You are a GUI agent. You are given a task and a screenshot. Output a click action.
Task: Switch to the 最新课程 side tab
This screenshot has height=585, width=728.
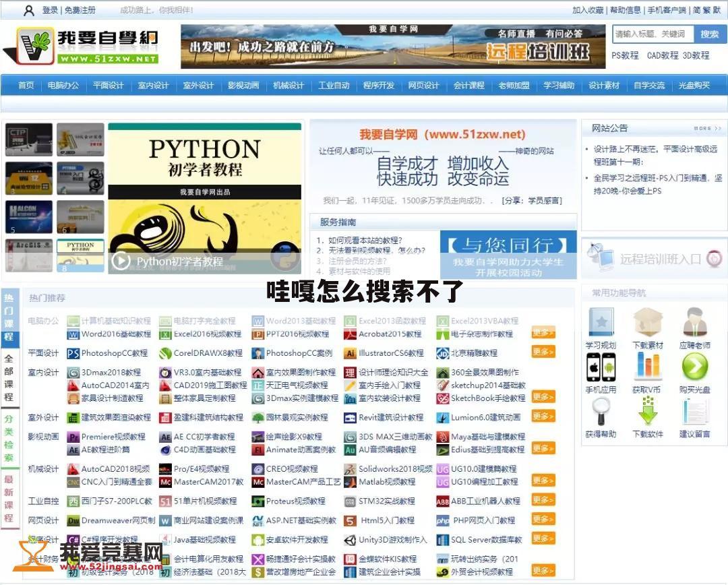tap(9, 498)
